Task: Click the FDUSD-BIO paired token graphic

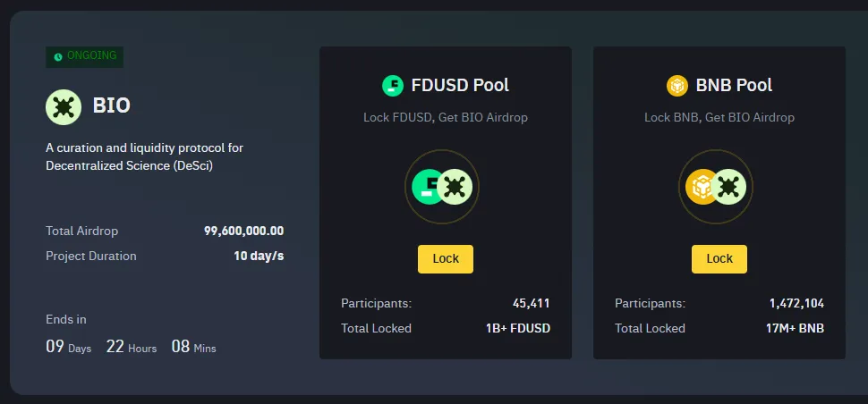Action: [442, 187]
